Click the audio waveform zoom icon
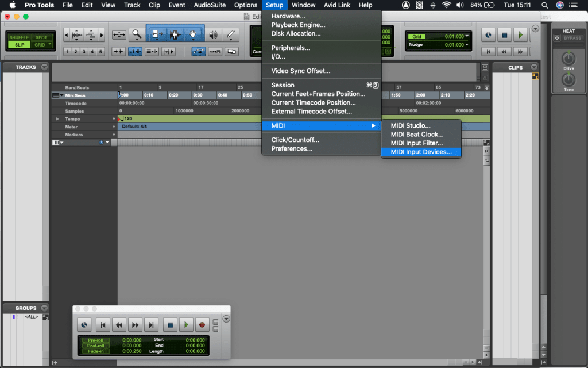This screenshot has height=368, width=588. pos(76,35)
